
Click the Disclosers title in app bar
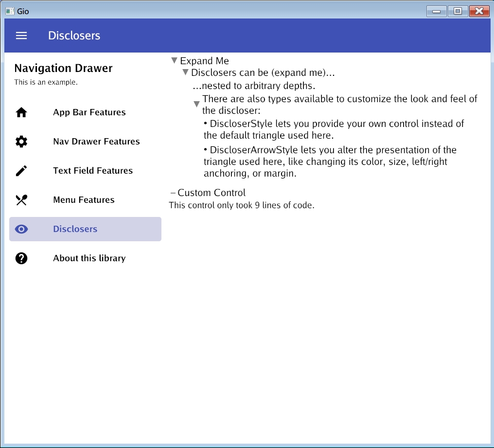tap(74, 36)
